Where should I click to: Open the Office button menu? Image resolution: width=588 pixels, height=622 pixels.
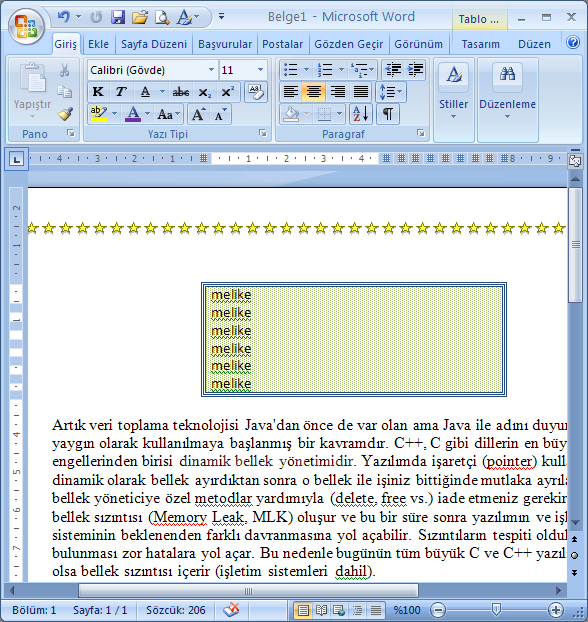coord(27,26)
